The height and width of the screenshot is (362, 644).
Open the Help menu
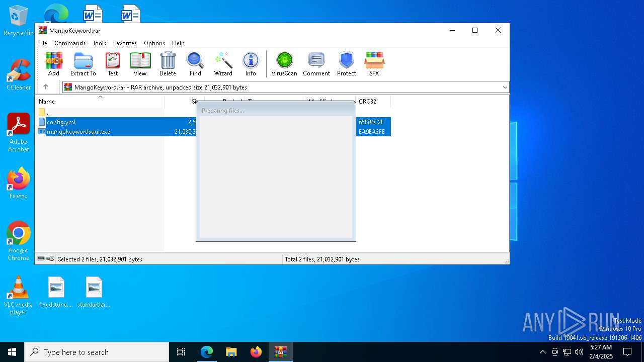(178, 43)
